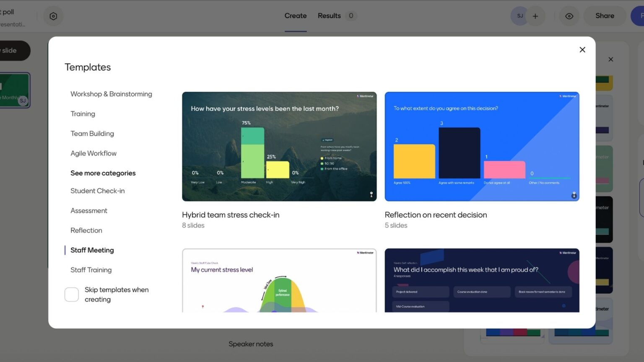Click the Speaker notes area
Screen dimensions: 644x362
(250, 344)
